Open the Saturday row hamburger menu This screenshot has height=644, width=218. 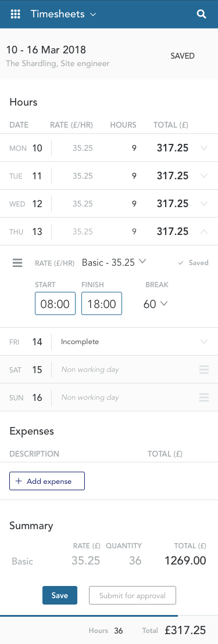(x=204, y=370)
